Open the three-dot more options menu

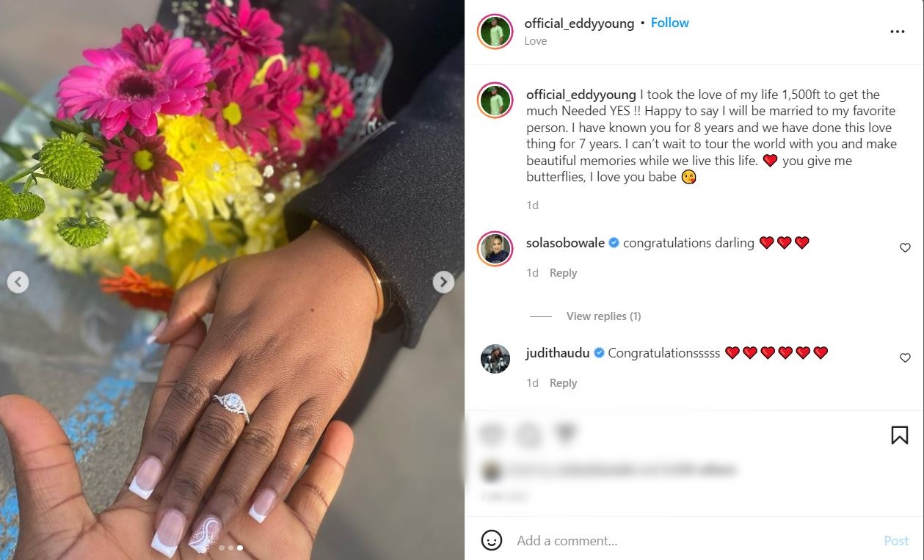pos(897,32)
